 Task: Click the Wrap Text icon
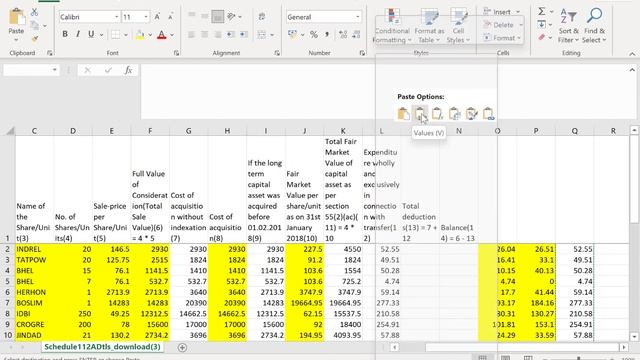[x=262, y=17]
